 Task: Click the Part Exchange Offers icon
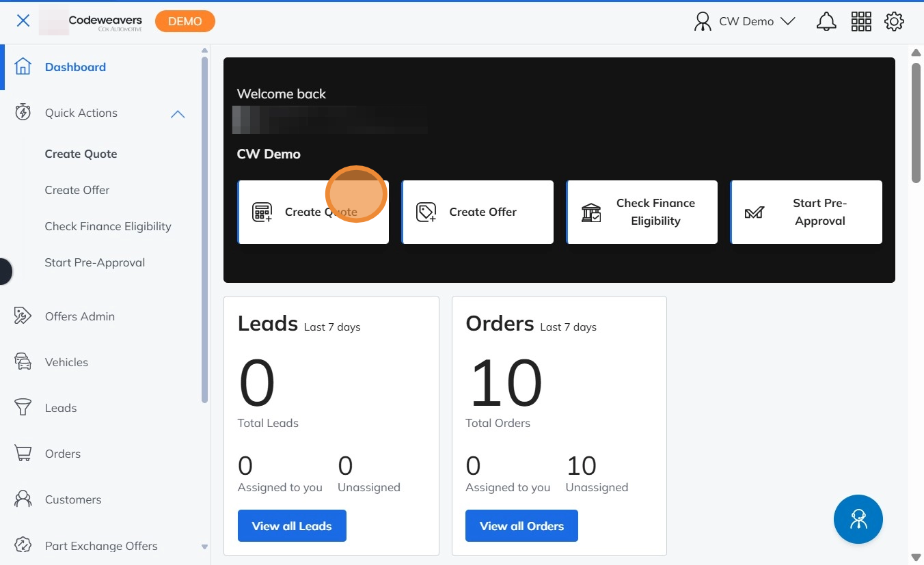click(23, 545)
